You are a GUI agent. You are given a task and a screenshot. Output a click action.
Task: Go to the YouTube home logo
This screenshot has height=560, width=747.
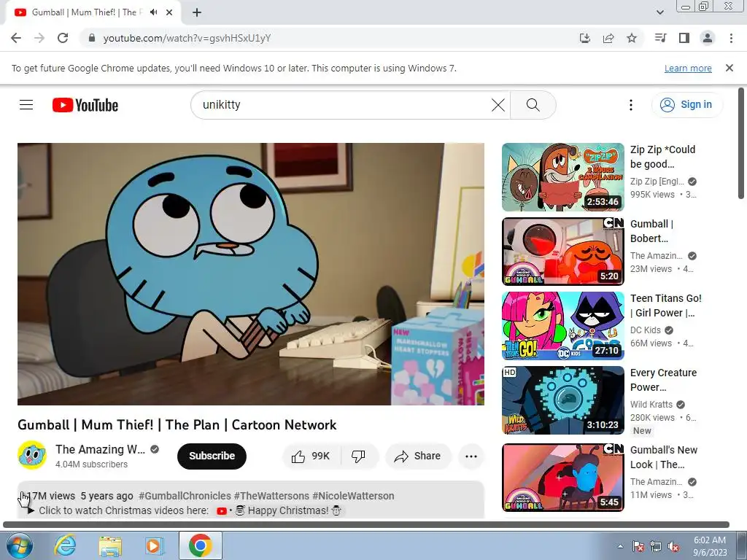coord(85,105)
